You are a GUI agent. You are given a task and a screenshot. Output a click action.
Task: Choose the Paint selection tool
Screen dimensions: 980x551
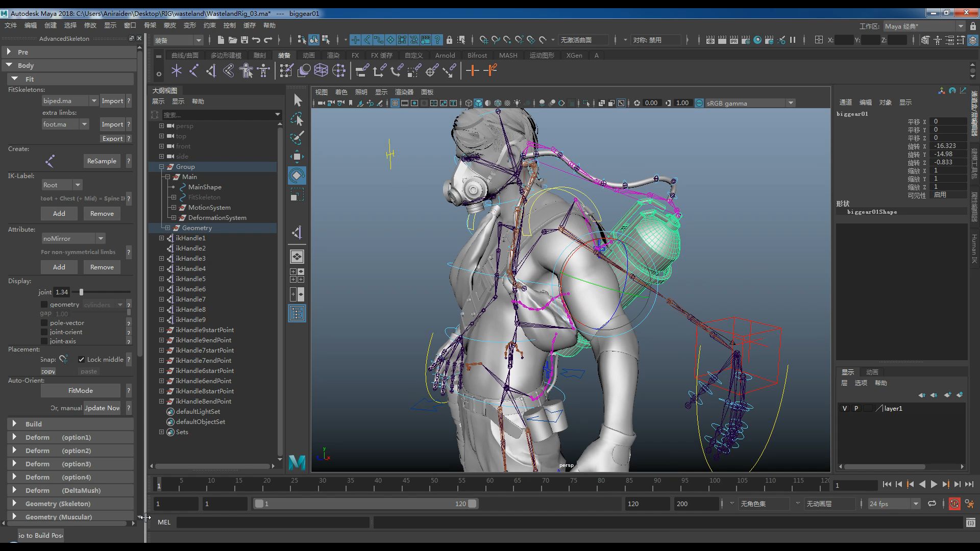[297, 138]
